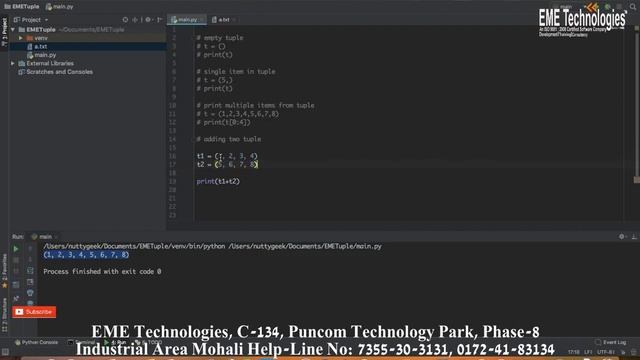Expand External Libraries node

point(13,63)
